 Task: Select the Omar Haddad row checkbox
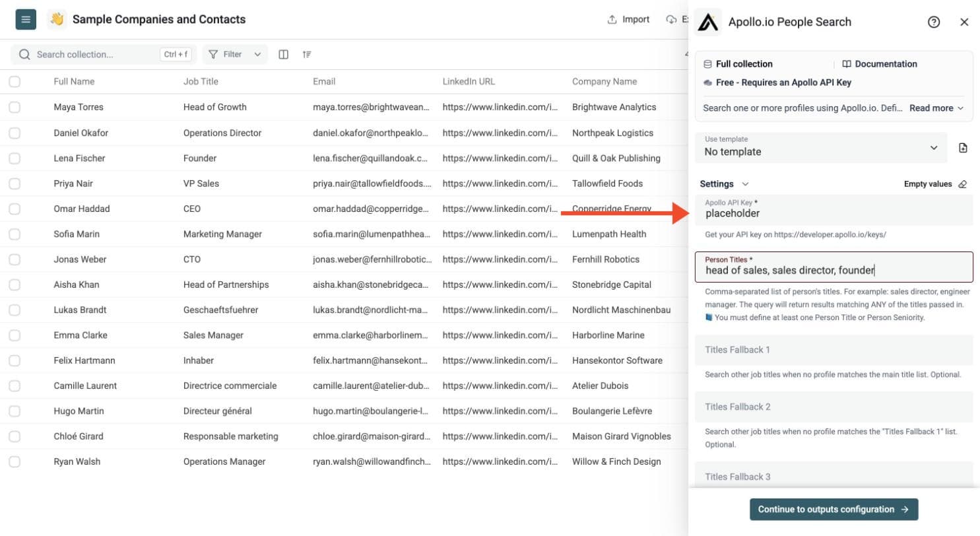[15, 209]
